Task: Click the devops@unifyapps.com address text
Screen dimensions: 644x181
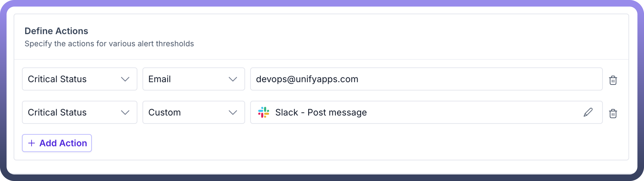Action: (x=307, y=79)
